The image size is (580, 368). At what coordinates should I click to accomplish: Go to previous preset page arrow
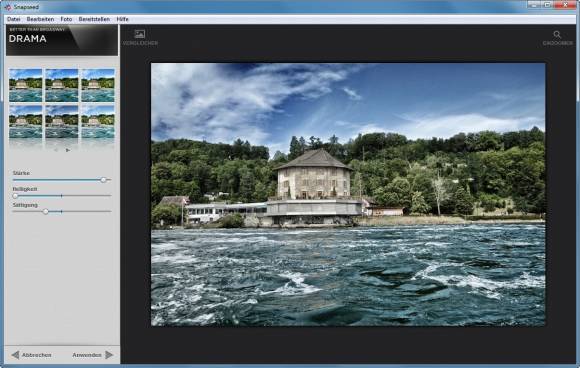(56, 150)
